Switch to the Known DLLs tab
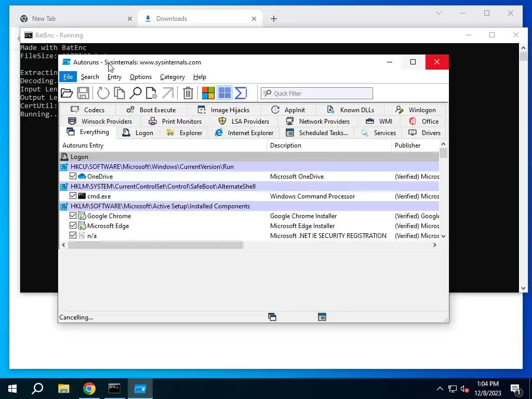 coord(351,110)
